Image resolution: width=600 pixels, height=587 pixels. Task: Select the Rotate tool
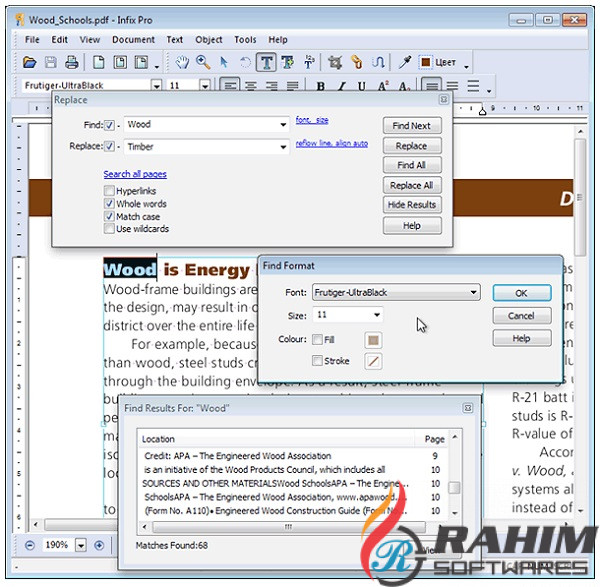(245, 62)
